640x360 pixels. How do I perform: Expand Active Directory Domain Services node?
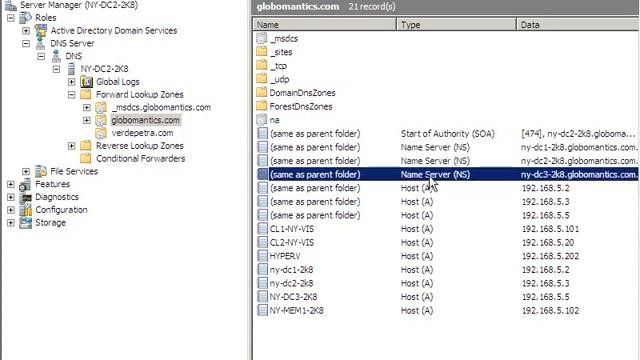point(26,31)
